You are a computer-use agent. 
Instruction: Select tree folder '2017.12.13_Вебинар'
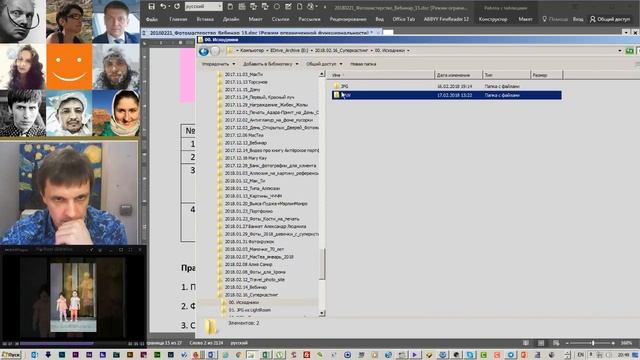pos(245,143)
